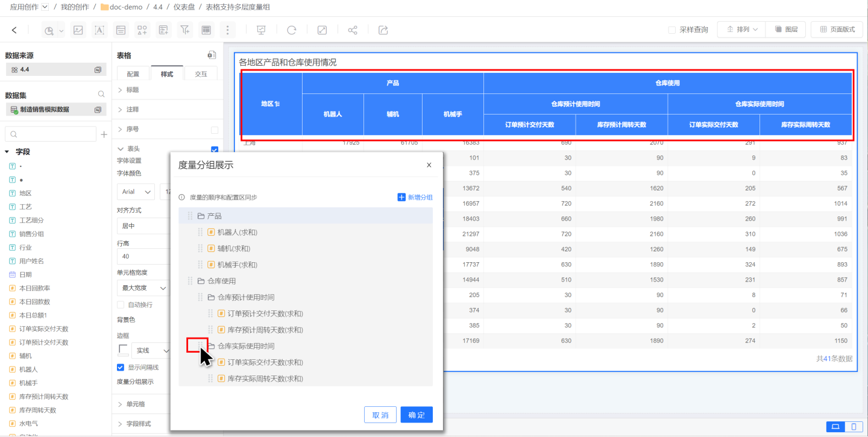Switch to the 配置 tab

pyautogui.click(x=133, y=74)
